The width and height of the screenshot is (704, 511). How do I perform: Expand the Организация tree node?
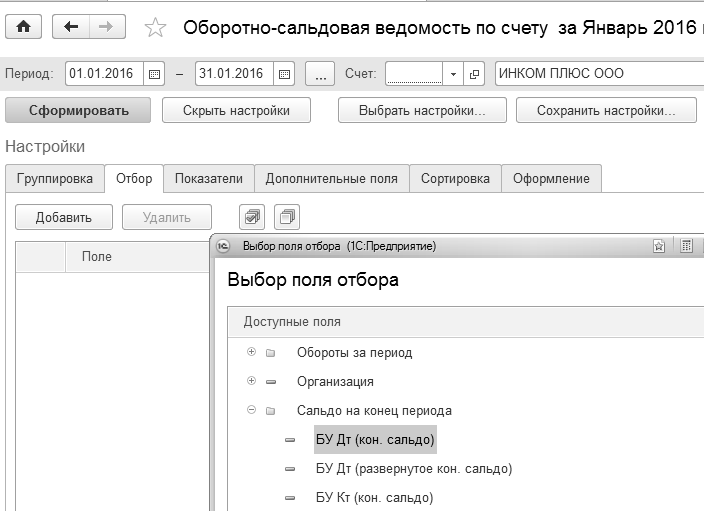click(x=252, y=381)
